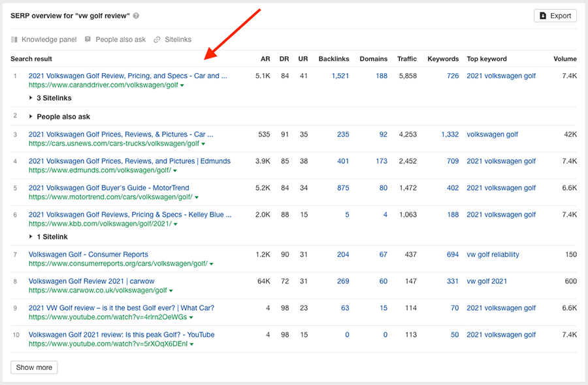Click the AR column header

click(x=265, y=59)
